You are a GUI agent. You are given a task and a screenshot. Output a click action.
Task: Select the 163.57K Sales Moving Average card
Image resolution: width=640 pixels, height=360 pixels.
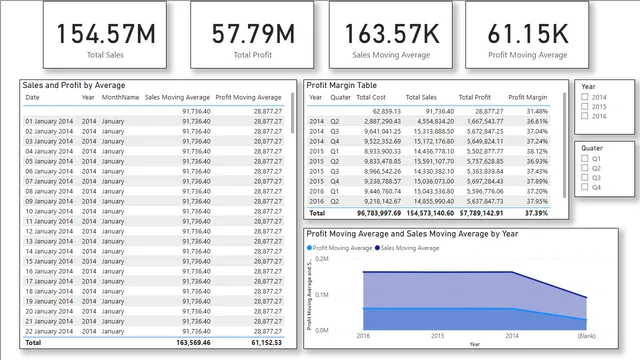click(391, 35)
